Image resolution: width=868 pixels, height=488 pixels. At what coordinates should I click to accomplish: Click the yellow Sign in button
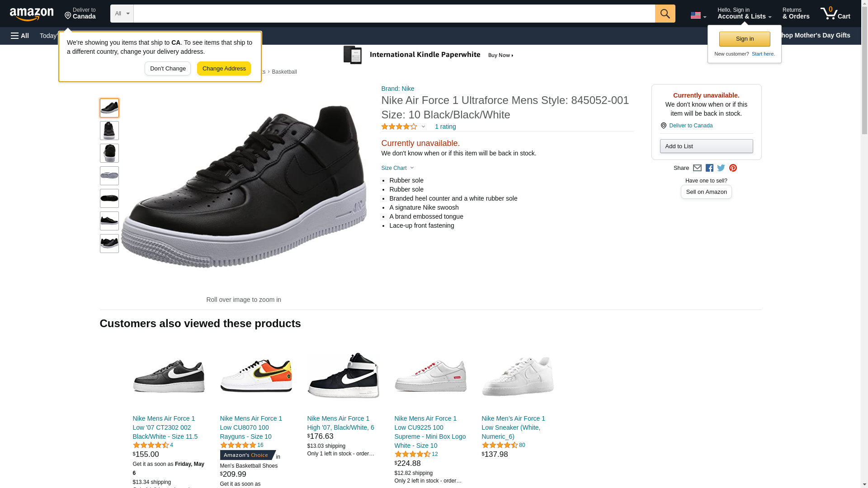[x=745, y=39]
